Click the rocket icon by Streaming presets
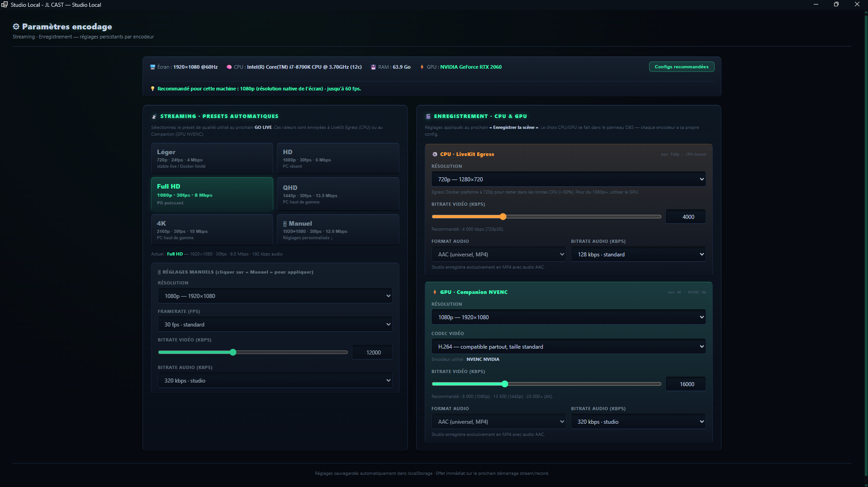The height and width of the screenshot is (487, 868). pyautogui.click(x=154, y=117)
